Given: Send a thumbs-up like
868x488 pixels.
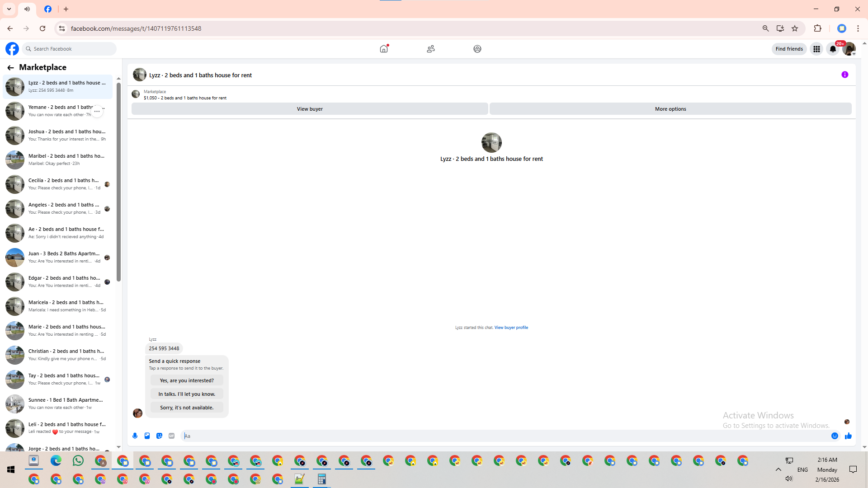Looking at the screenshot, I should pos(848,436).
